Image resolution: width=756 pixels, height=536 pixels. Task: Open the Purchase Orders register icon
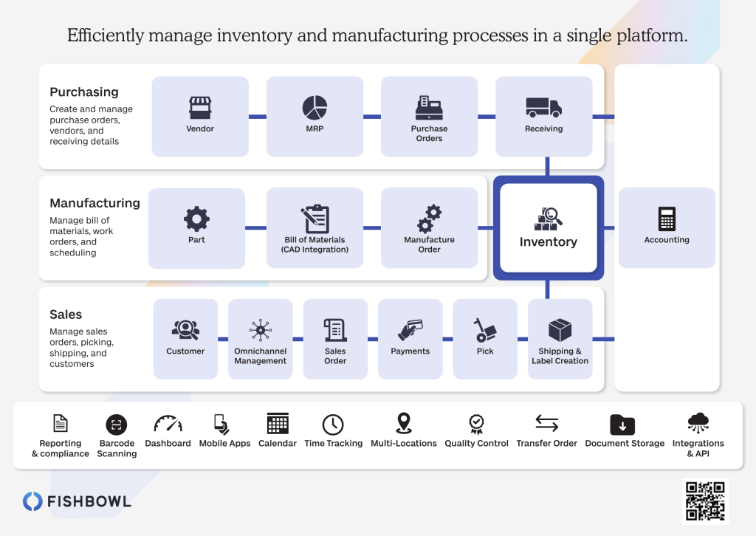point(429,108)
